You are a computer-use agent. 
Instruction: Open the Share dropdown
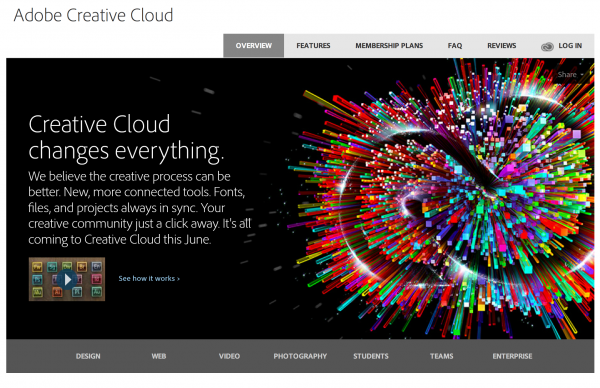(570, 75)
